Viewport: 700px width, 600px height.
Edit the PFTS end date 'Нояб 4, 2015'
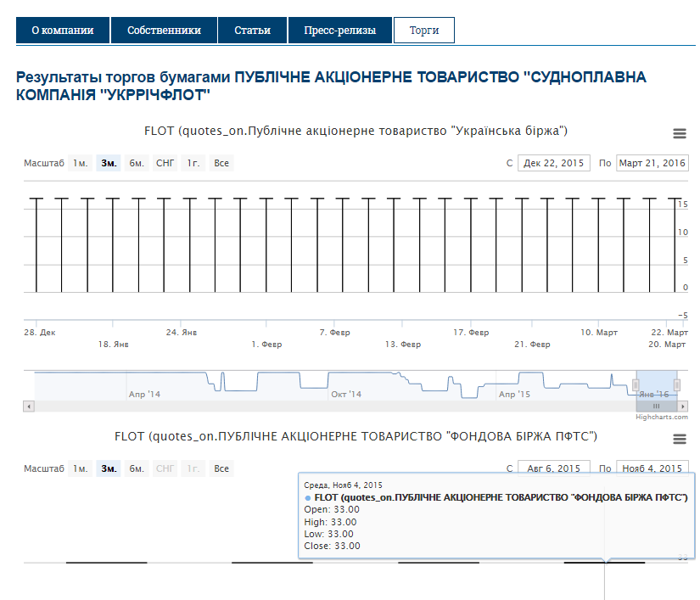point(652,467)
